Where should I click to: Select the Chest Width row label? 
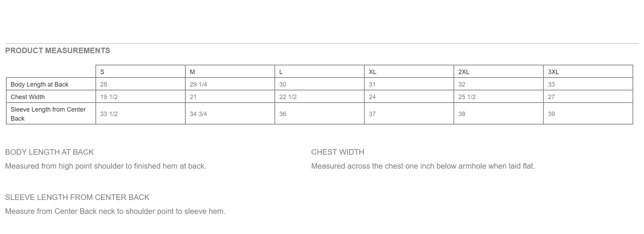click(x=28, y=97)
